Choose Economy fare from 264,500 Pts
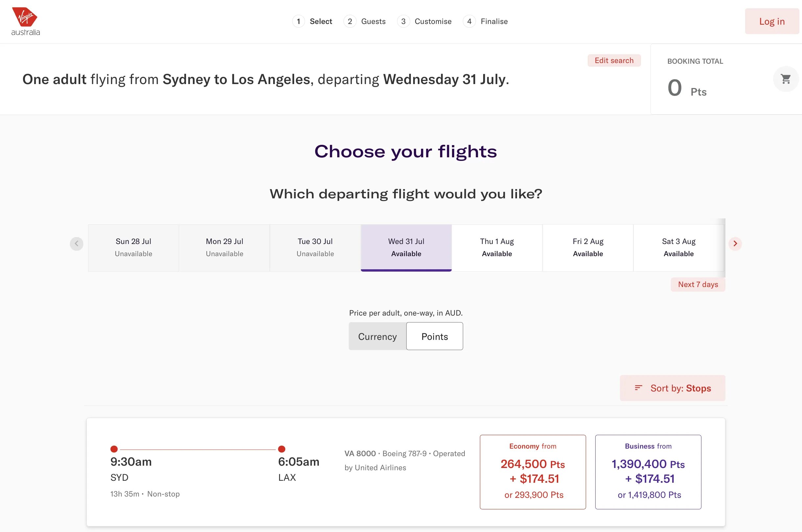The image size is (802, 532). (x=533, y=472)
